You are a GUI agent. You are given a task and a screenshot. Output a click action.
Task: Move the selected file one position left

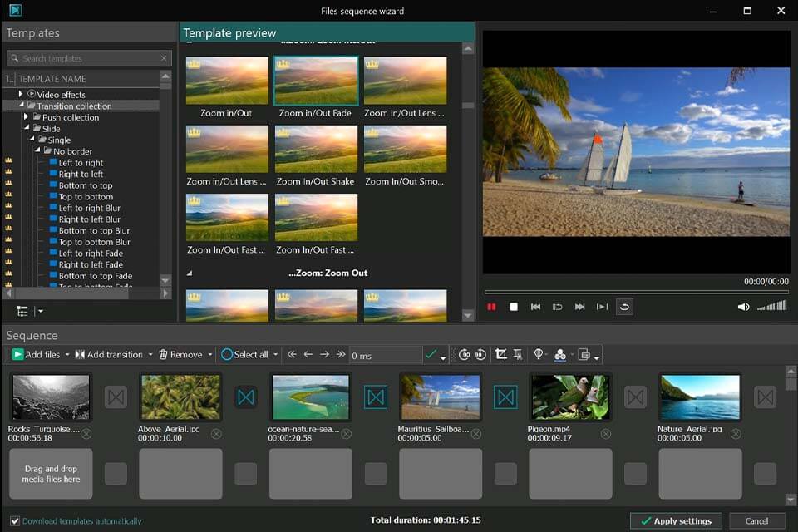308,354
